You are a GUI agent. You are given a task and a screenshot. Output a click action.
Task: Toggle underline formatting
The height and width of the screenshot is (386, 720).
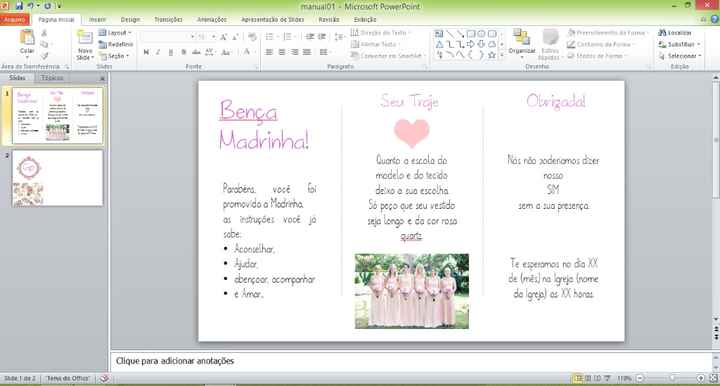click(x=171, y=52)
